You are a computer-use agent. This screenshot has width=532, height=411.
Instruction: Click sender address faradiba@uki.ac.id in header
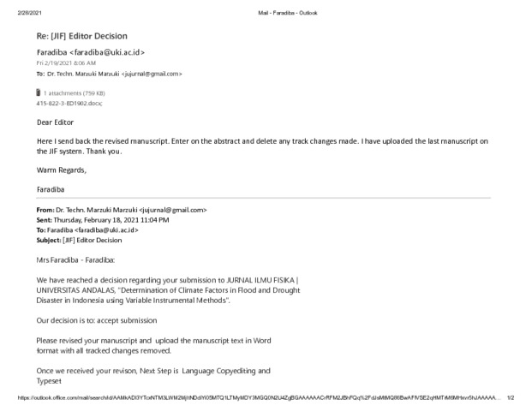107,52
